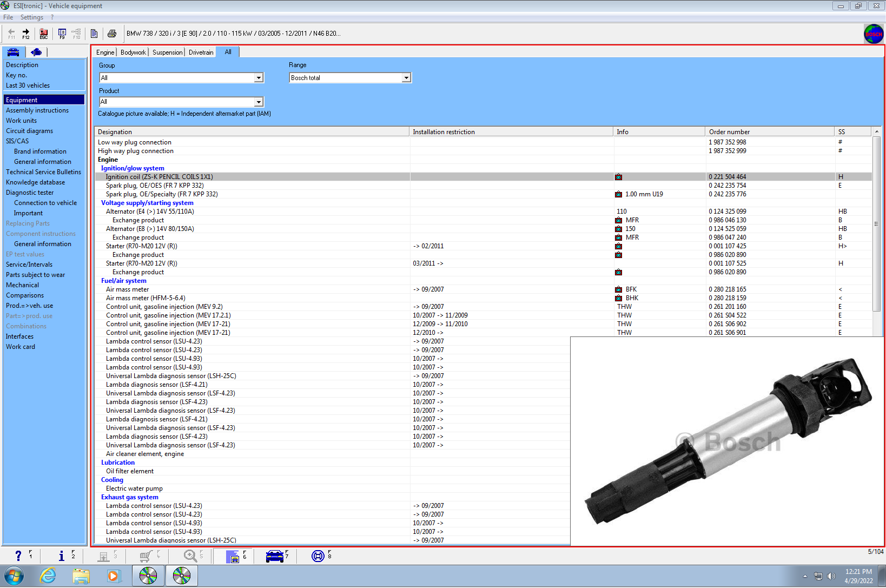
Task: Open Knowledge database in the sidebar
Action: 36,182
